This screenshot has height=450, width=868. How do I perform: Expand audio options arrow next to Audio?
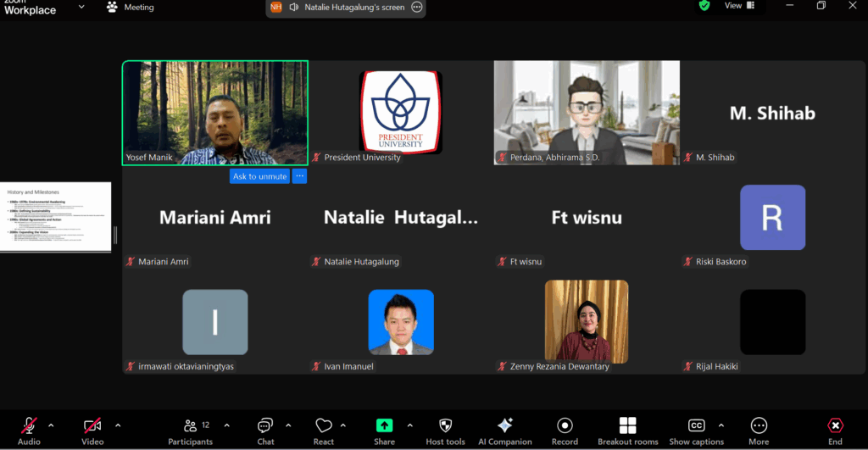pos(51,425)
